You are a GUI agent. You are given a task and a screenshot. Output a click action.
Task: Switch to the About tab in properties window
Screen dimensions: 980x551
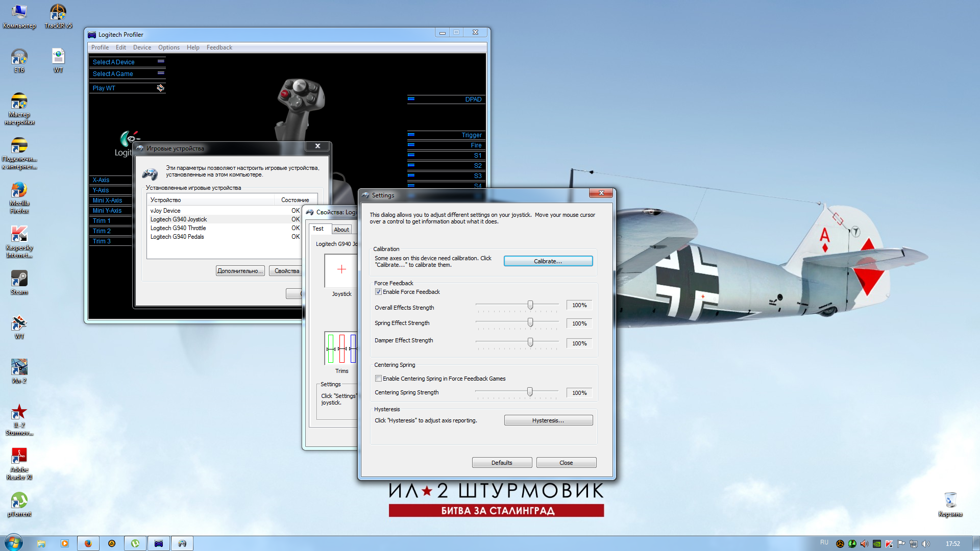point(341,230)
